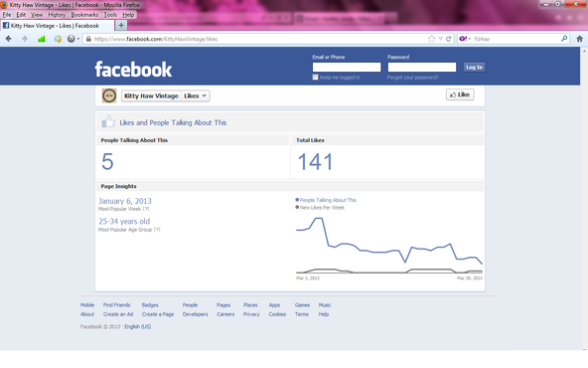The image size is (588, 368).
Task: Click the New Likes Per Week legend
Action: coord(320,207)
